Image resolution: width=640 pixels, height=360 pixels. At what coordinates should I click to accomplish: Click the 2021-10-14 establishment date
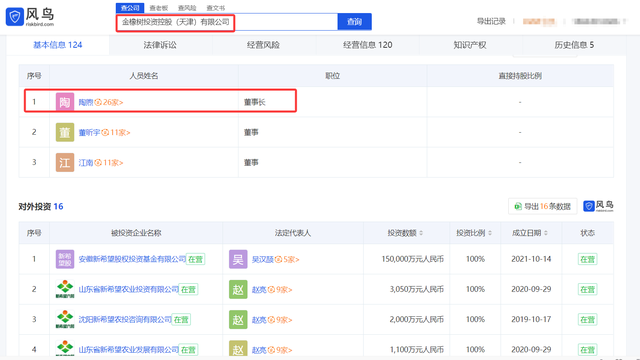531,259
